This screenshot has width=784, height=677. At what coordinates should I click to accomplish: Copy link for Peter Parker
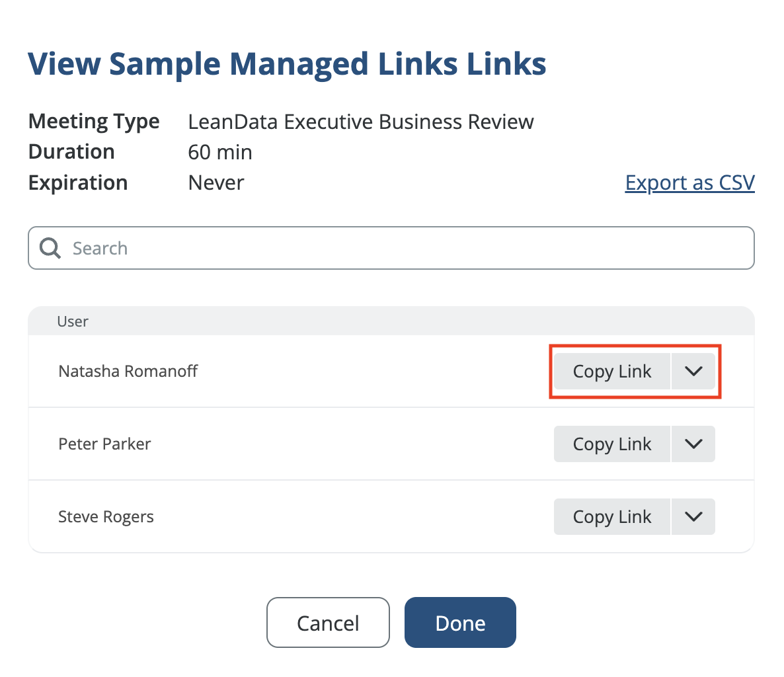pyautogui.click(x=611, y=444)
